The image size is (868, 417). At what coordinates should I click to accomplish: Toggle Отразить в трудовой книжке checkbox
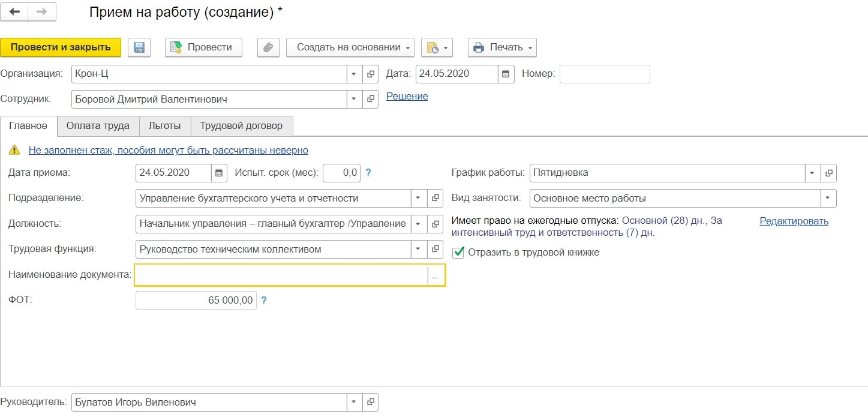[x=458, y=253]
